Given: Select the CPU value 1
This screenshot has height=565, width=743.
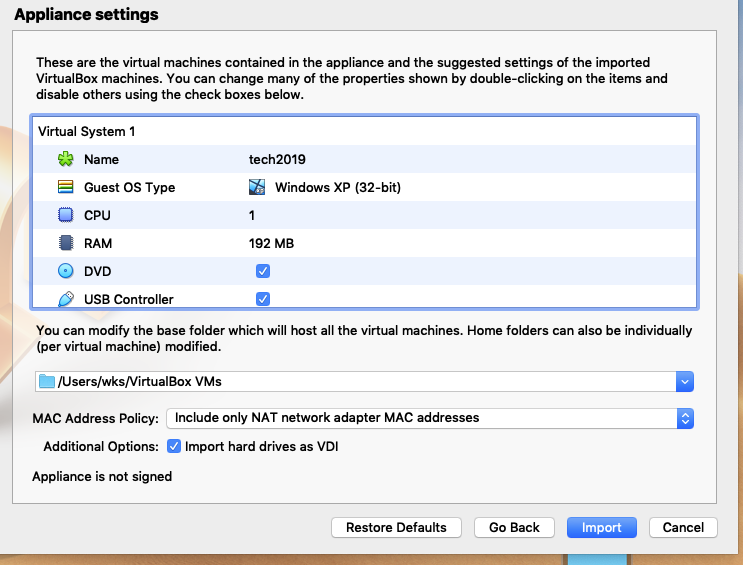Looking at the screenshot, I should point(252,215).
